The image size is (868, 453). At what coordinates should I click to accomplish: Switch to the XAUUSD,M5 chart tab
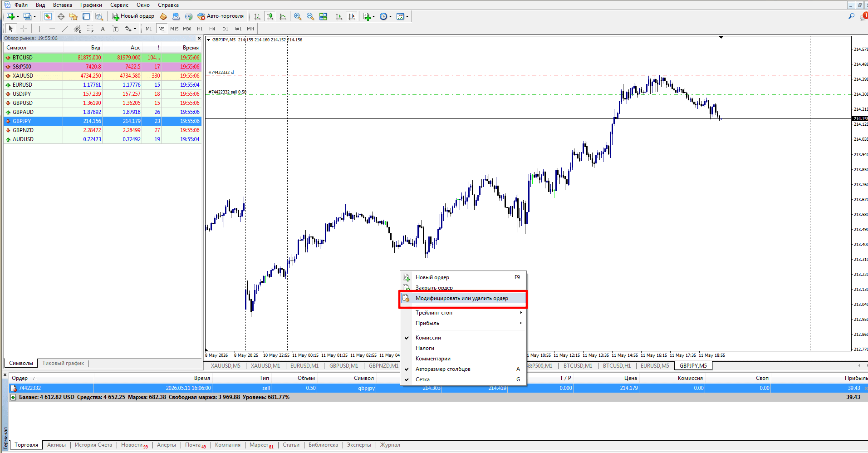[226, 366]
